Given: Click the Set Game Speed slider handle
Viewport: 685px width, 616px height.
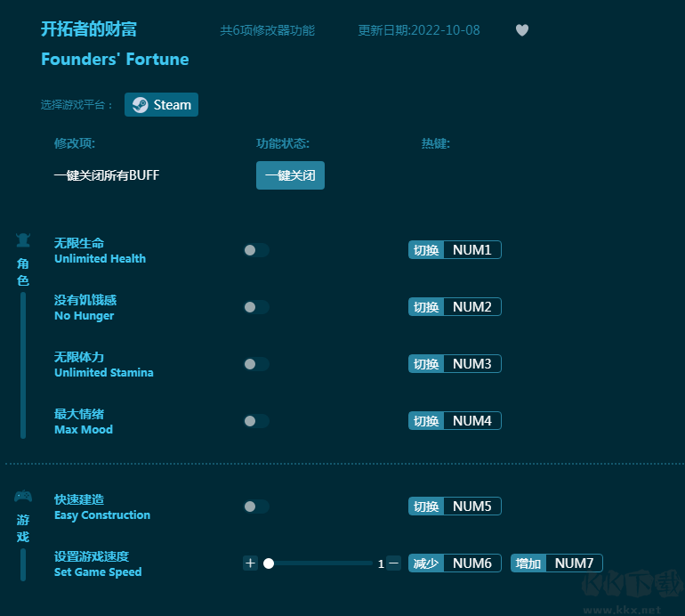Looking at the screenshot, I should [x=269, y=563].
